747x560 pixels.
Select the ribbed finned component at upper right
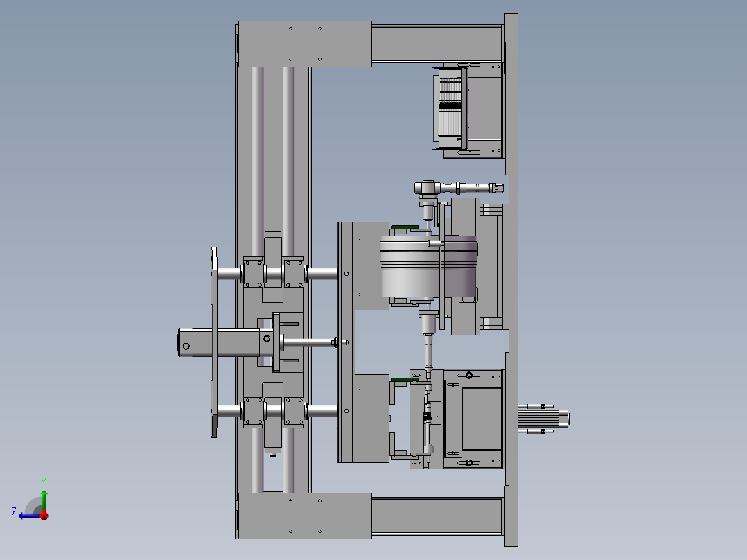click(x=450, y=109)
